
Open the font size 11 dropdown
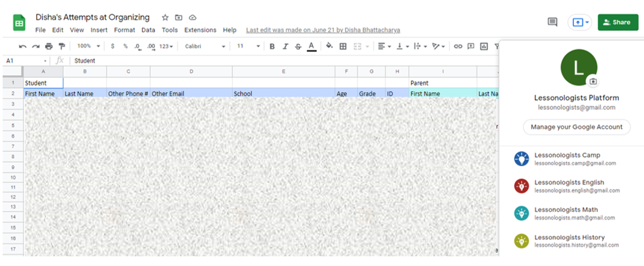pyautogui.click(x=248, y=47)
